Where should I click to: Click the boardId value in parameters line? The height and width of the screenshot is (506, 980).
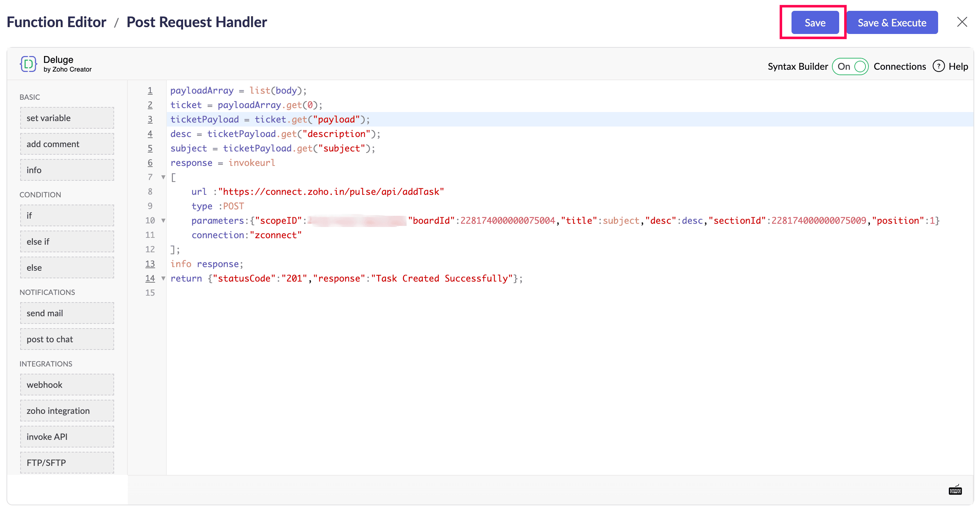click(x=508, y=221)
